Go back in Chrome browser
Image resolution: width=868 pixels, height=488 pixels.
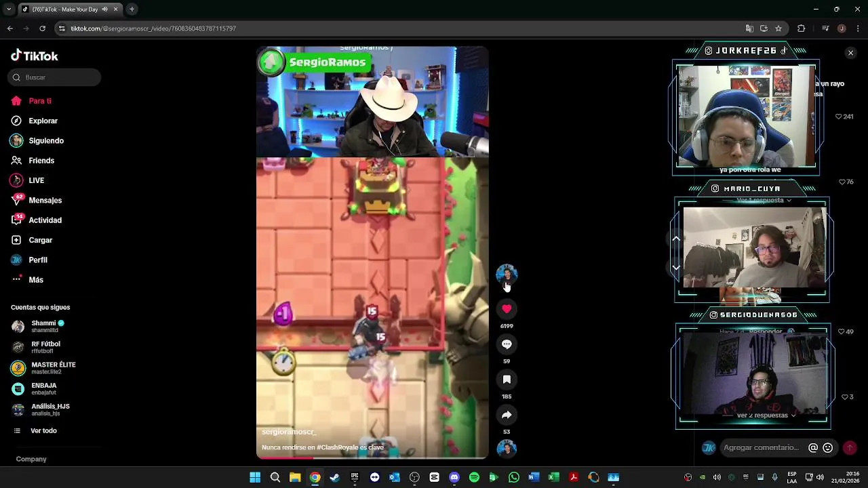pyautogui.click(x=9, y=28)
